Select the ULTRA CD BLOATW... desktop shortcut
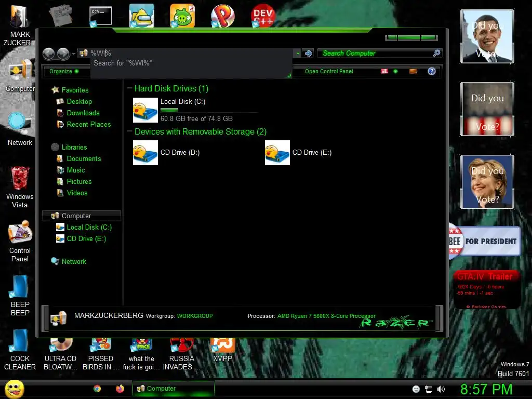 [60, 354]
